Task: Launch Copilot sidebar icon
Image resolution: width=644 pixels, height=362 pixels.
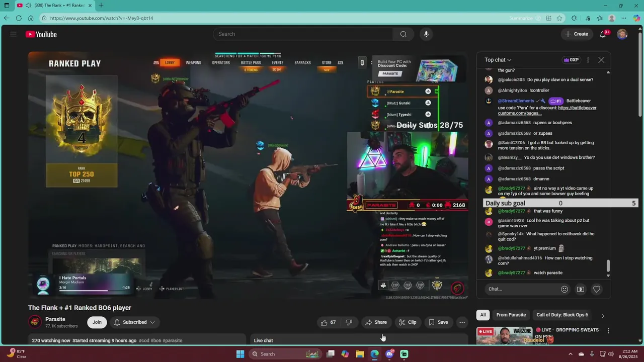Action: click(637, 18)
